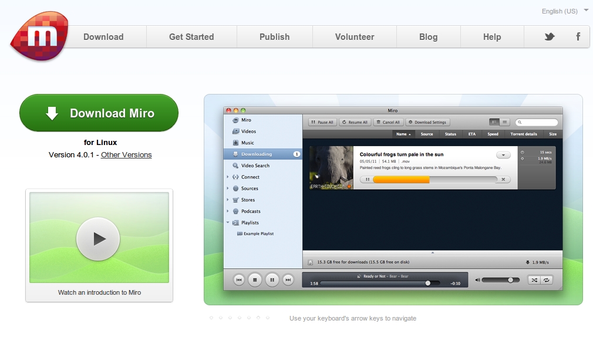Open the Blog nav tab

coord(428,36)
